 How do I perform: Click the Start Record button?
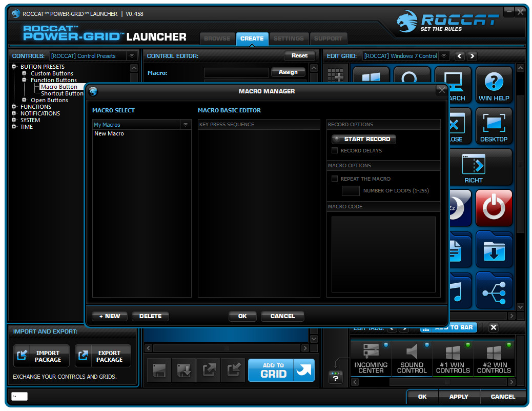364,139
